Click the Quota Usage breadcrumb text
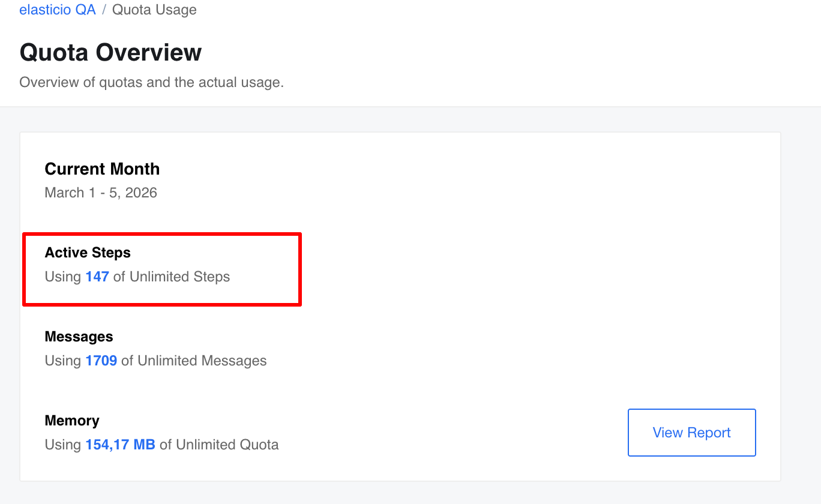 pyautogui.click(x=154, y=10)
